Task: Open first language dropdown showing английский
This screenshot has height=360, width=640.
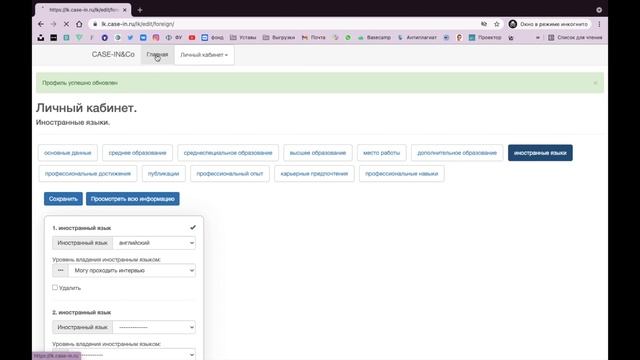Action: [154, 243]
